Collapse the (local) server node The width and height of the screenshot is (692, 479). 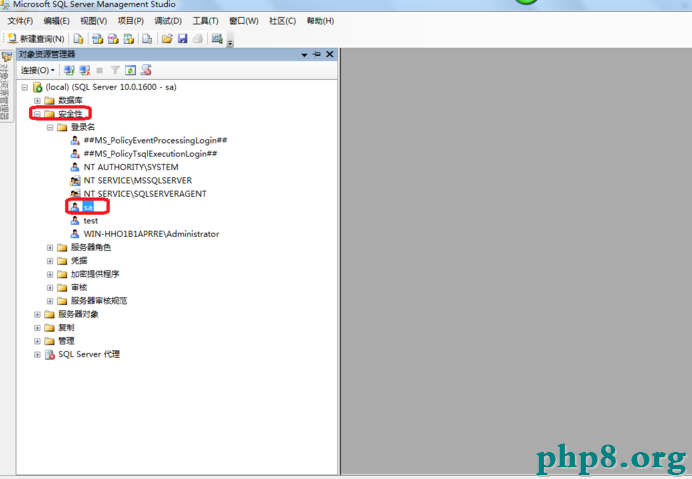point(25,87)
